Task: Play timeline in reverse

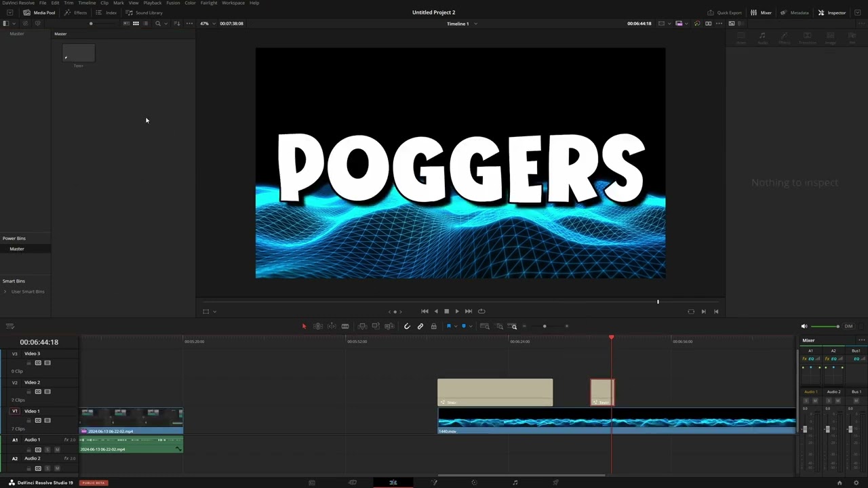Action: coord(436,311)
